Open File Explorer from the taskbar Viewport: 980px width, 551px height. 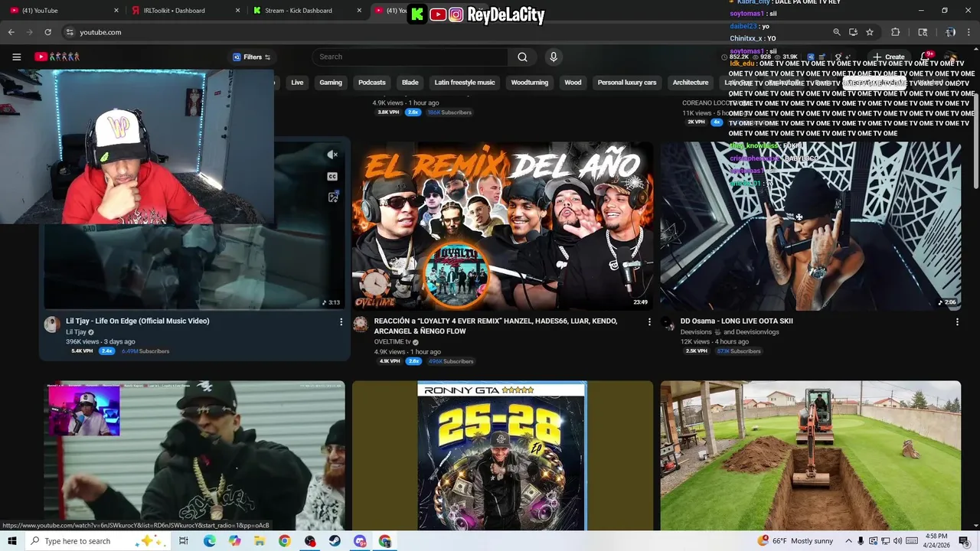[x=260, y=541]
